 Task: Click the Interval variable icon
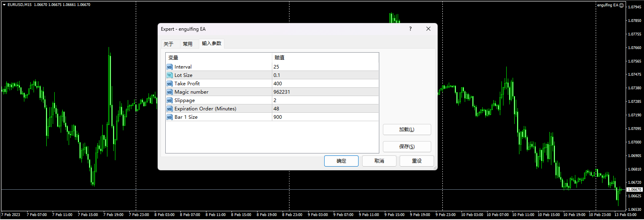coord(170,67)
